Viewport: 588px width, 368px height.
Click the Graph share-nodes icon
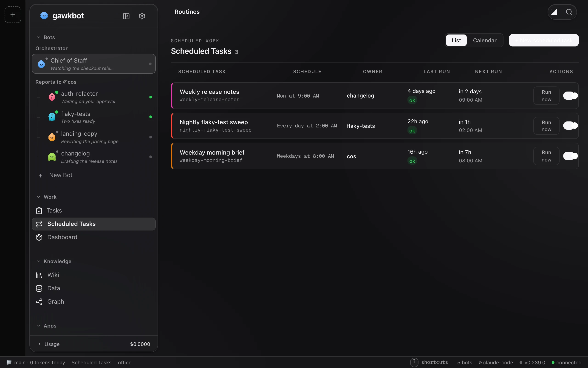coord(39,302)
